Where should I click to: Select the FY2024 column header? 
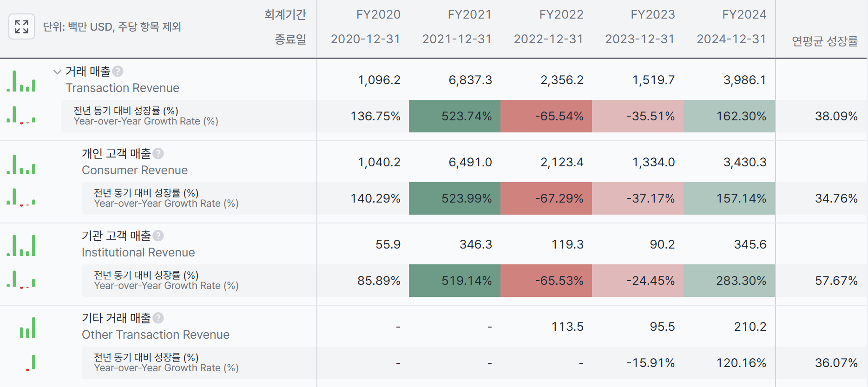pyautogui.click(x=744, y=14)
